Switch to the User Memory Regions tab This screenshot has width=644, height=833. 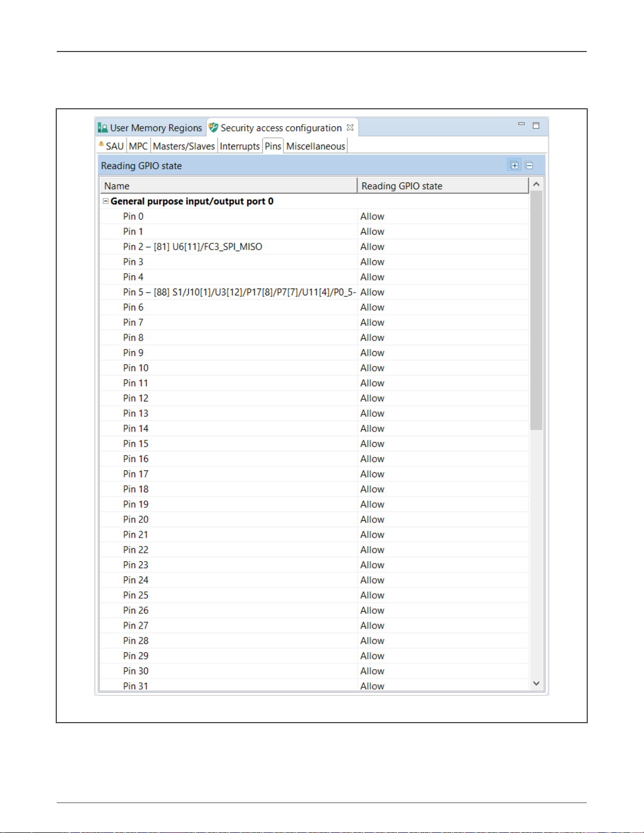[x=150, y=128]
